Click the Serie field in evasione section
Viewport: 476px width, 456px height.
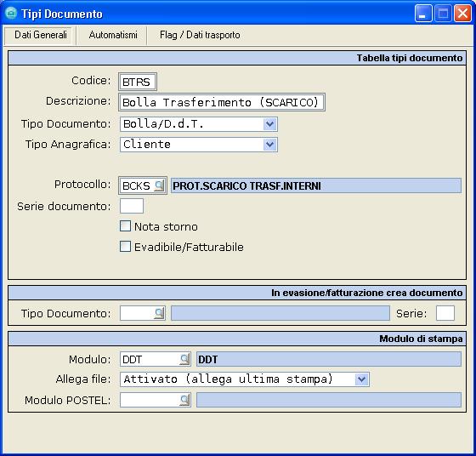coord(445,313)
